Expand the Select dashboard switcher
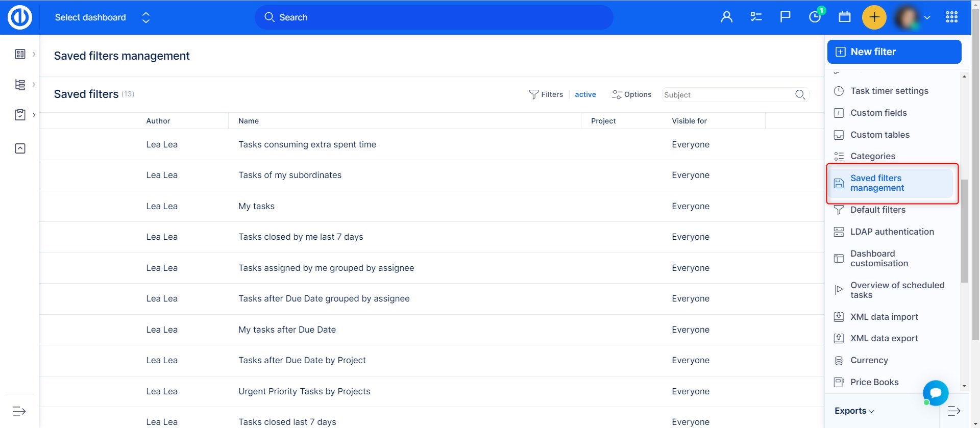The height and width of the screenshot is (428, 980). 145,17
